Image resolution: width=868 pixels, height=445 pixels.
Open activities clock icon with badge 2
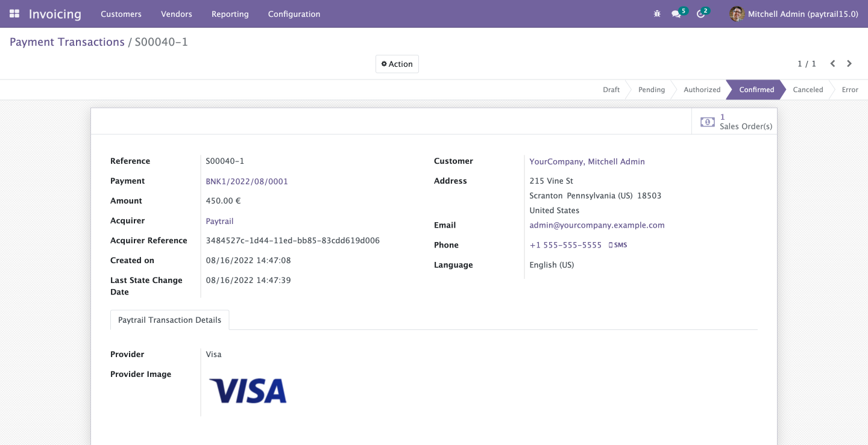[x=703, y=13]
